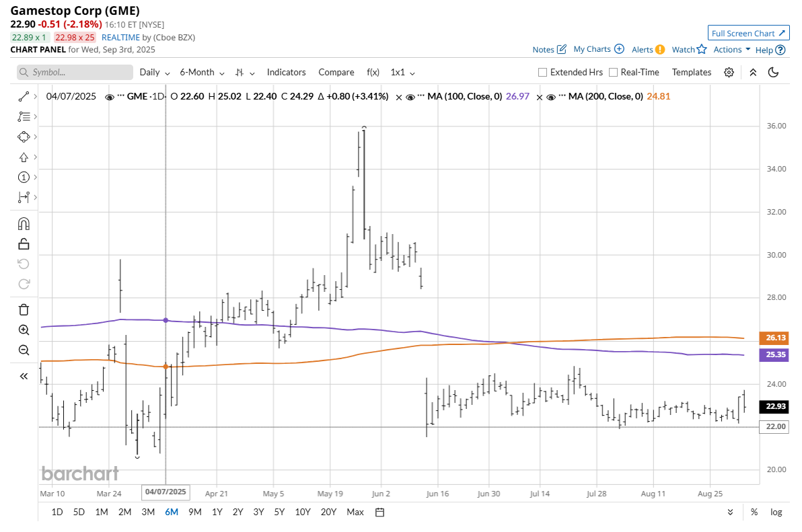Expand the 6-Month period dropdown

[202, 73]
